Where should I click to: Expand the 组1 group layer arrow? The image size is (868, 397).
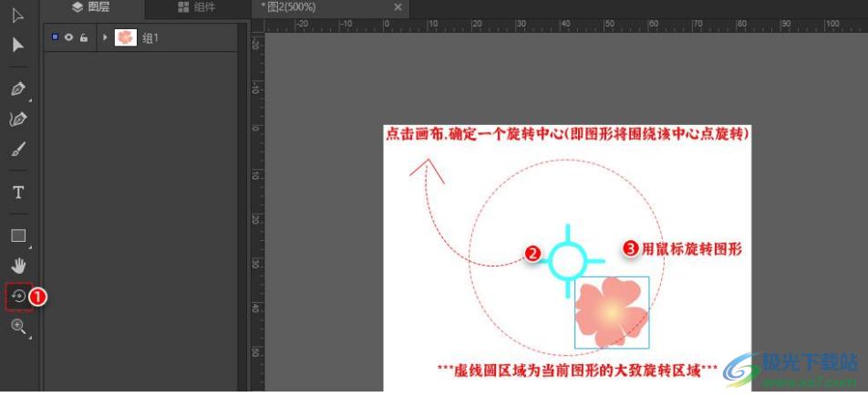(x=105, y=37)
